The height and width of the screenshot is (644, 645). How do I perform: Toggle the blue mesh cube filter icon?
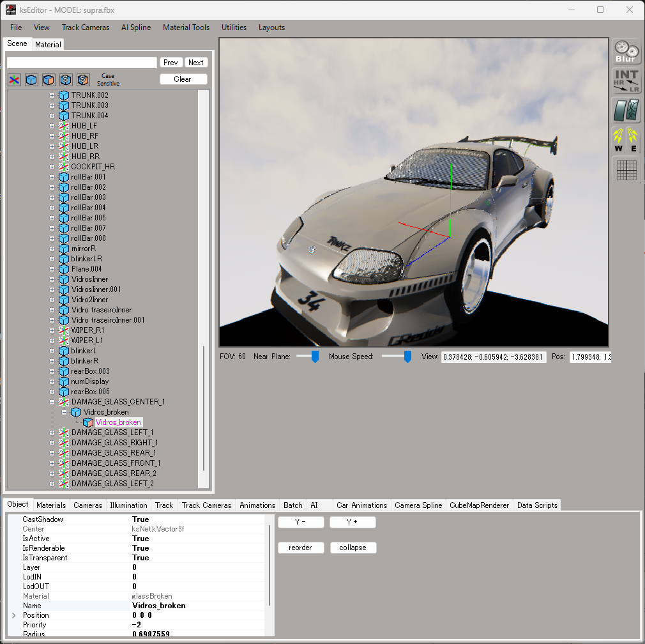point(32,80)
